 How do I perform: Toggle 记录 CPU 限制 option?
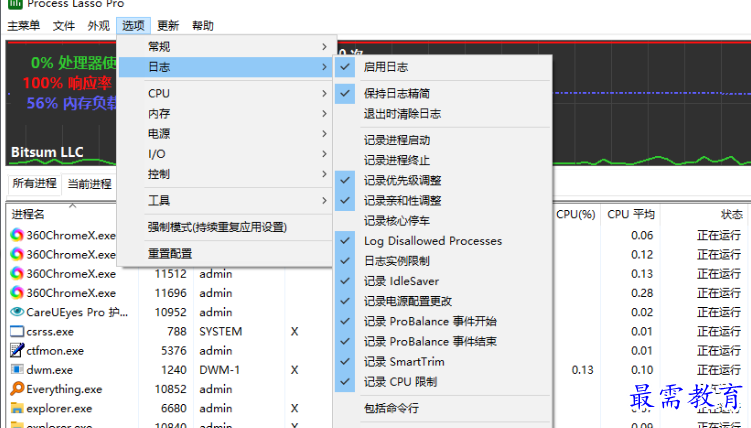[x=443, y=382]
